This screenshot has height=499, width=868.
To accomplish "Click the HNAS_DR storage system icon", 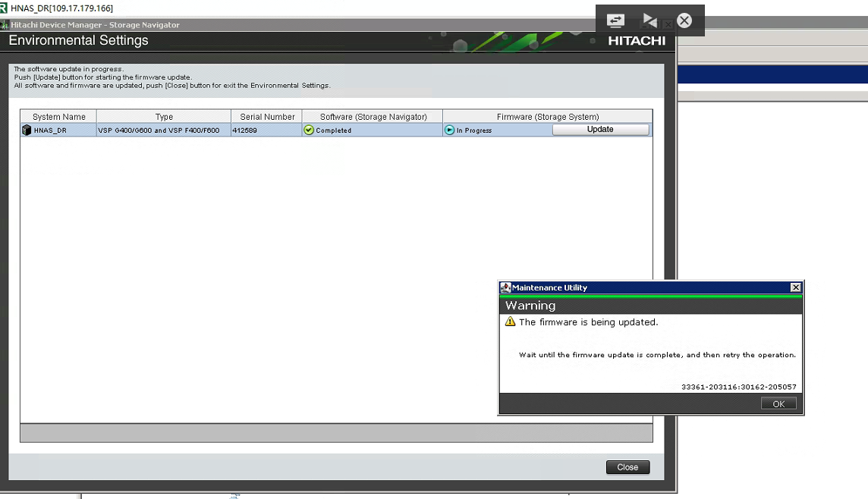I will [27, 130].
